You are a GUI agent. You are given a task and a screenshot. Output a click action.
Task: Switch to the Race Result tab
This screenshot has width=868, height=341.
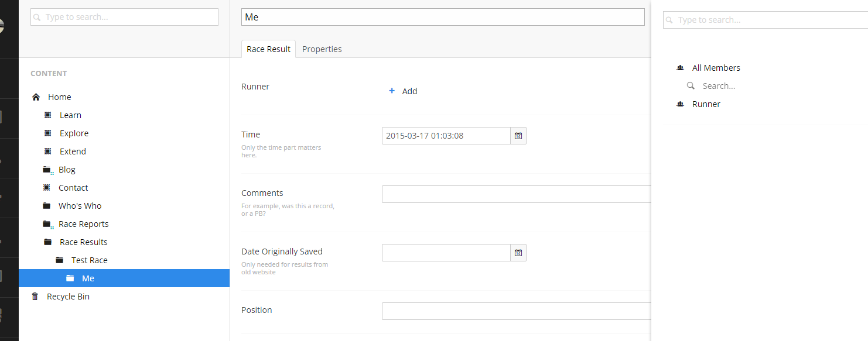pyautogui.click(x=268, y=49)
